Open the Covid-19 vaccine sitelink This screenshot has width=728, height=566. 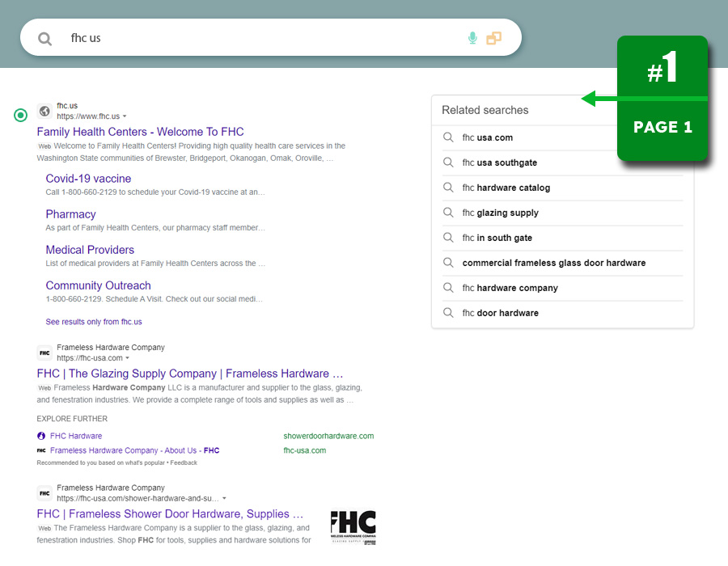(x=88, y=179)
